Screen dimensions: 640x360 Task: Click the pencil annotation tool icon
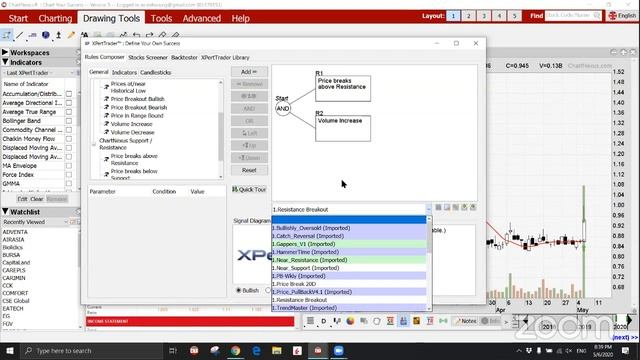71,36
